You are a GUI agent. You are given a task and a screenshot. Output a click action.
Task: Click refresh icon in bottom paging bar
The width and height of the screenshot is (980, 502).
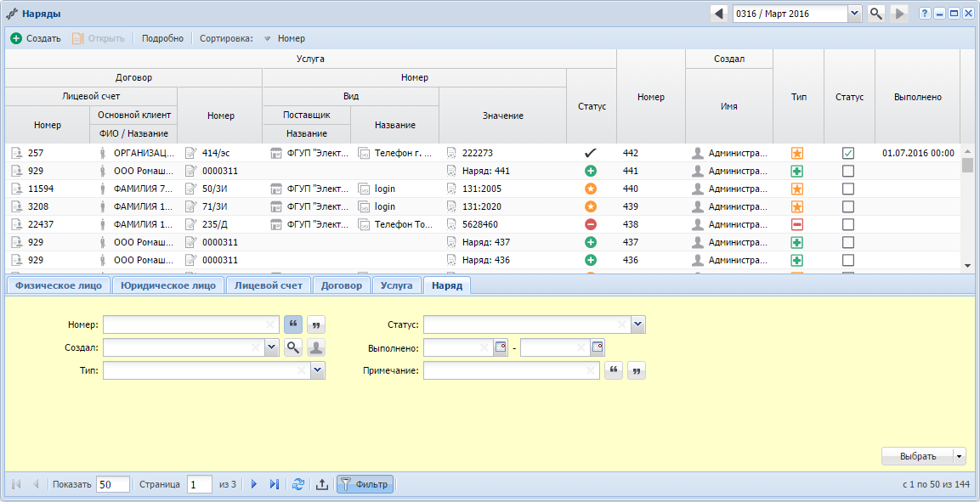298,484
